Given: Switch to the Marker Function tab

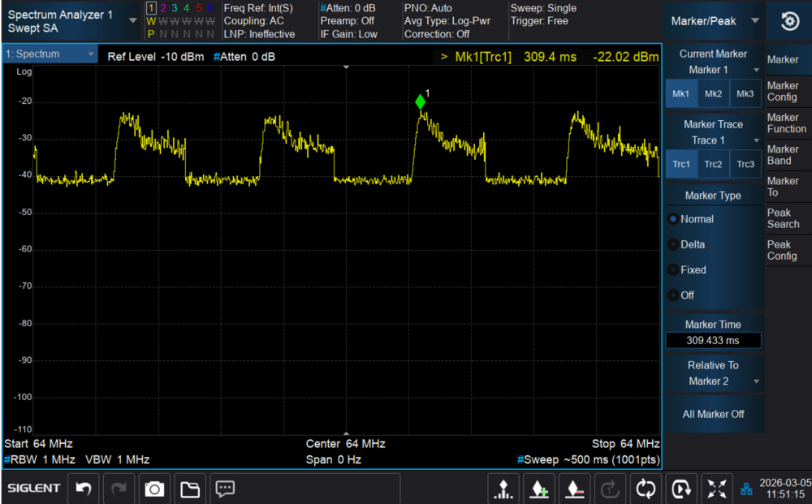Looking at the screenshot, I should [x=787, y=123].
